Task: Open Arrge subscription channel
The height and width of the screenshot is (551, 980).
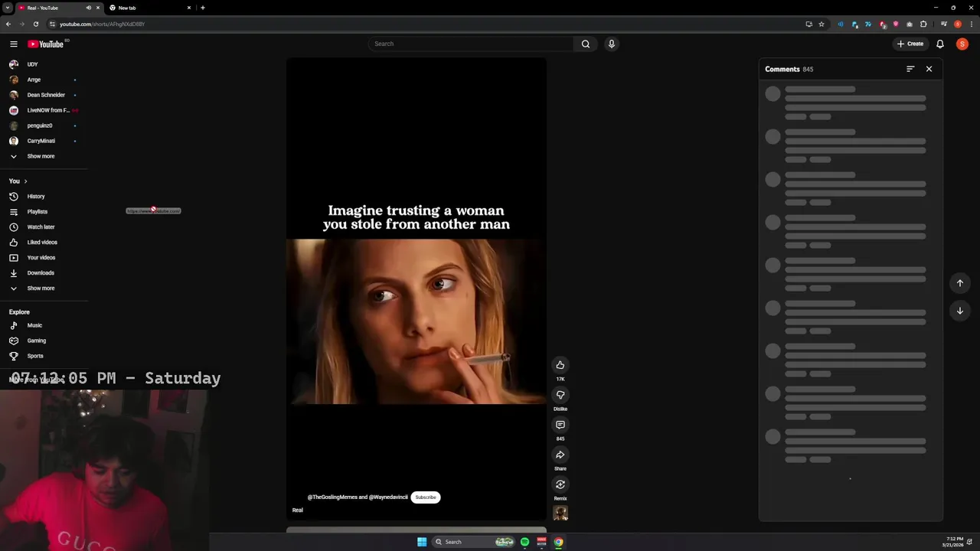Action: [34, 80]
